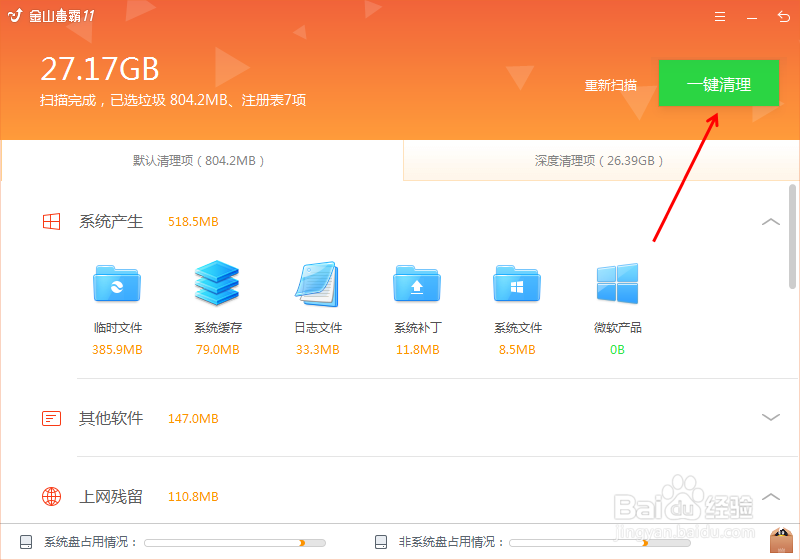Click the 385.9MB value under 临时文件
Image resolution: width=800 pixels, height=560 pixels.
tap(117, 350)
